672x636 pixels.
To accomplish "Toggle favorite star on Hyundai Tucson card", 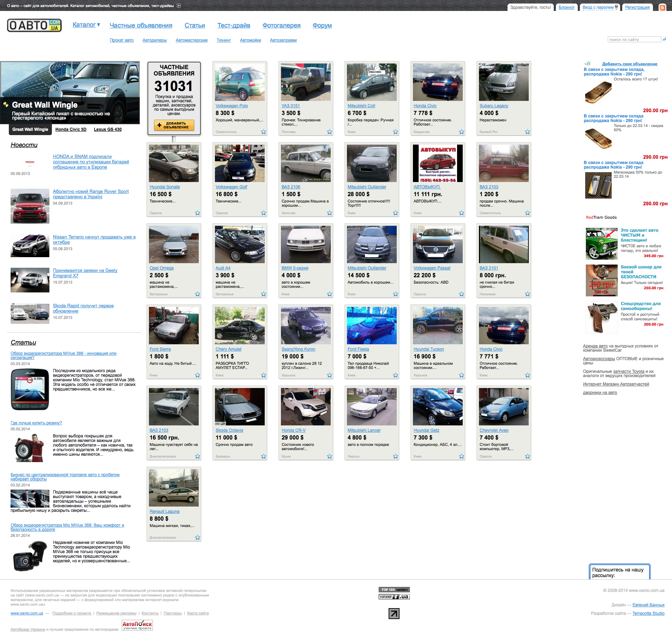I will (x=462, y=375).
